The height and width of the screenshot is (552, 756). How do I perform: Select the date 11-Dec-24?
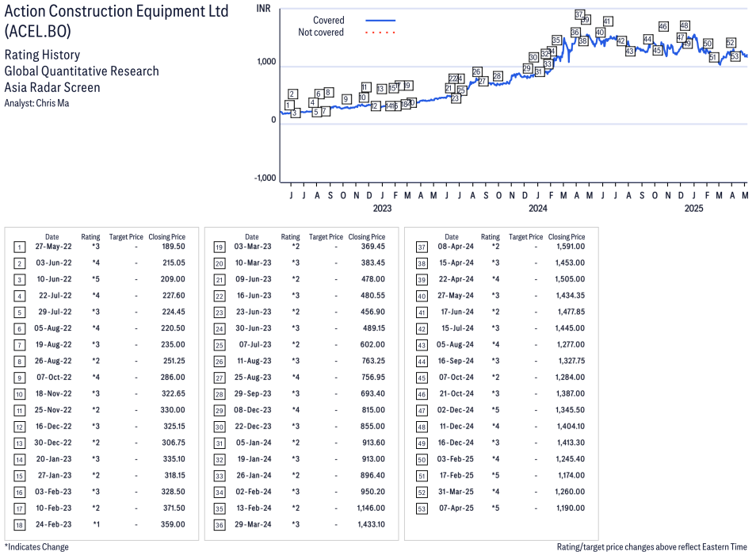point(456,427)
